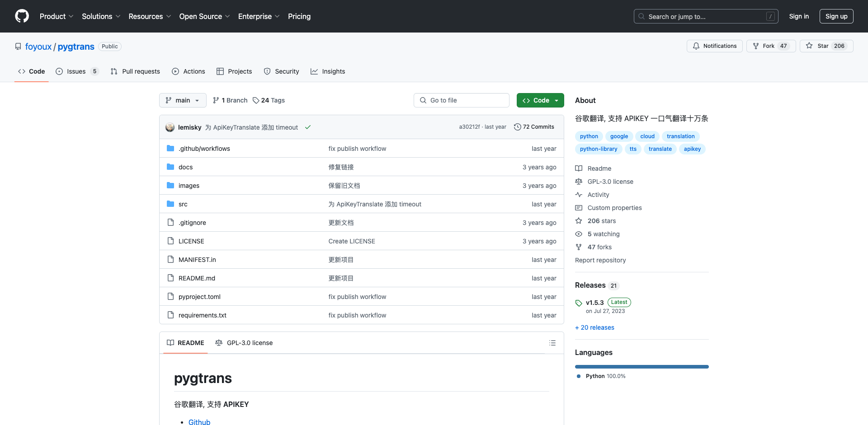Click the v1.5.3 release tag icon

(579, 303)
